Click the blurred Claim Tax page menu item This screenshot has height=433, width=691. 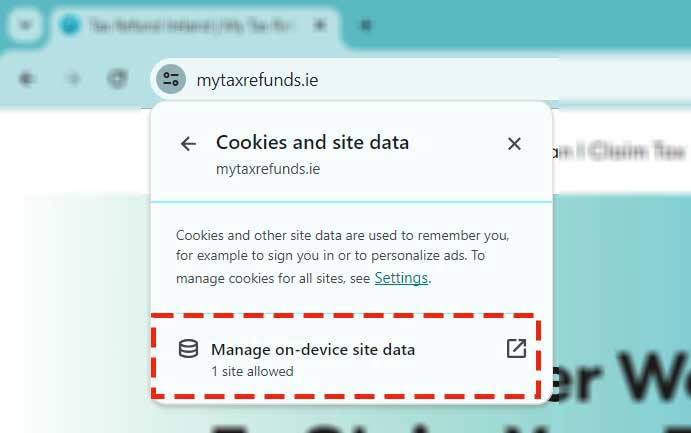coord(636,152)
